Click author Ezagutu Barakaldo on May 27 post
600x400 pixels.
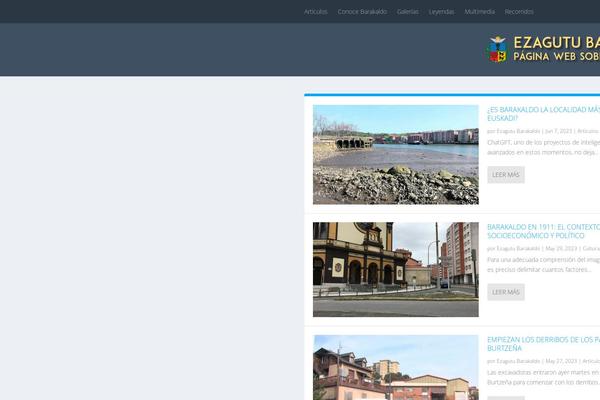tap(518, 361)
